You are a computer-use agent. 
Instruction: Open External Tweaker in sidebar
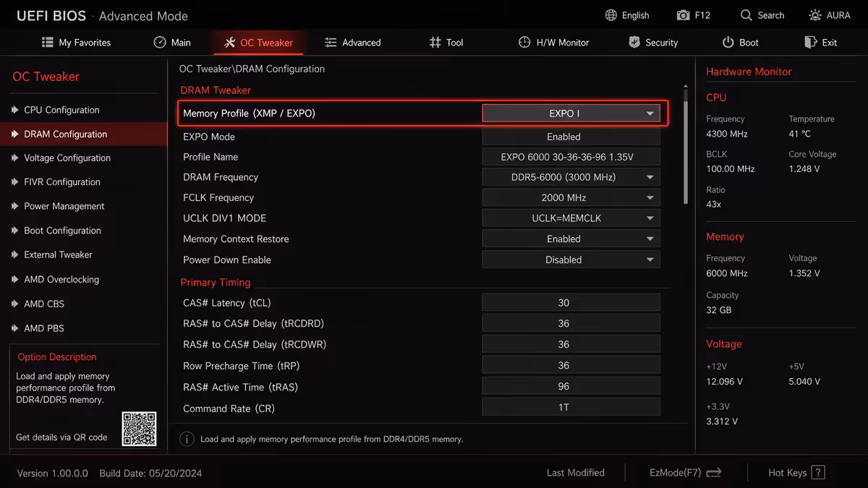tap(83, 254)
